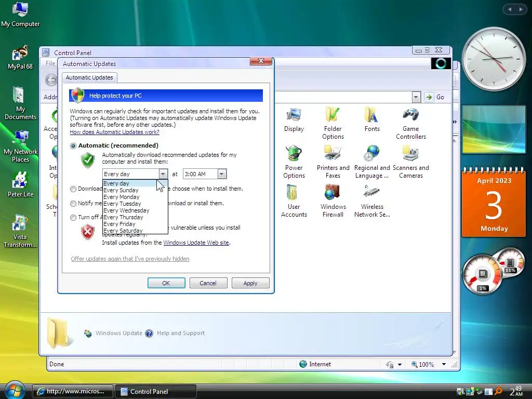Click the search magnifier tray icon

pyautogui.click(x=498, y=391)
